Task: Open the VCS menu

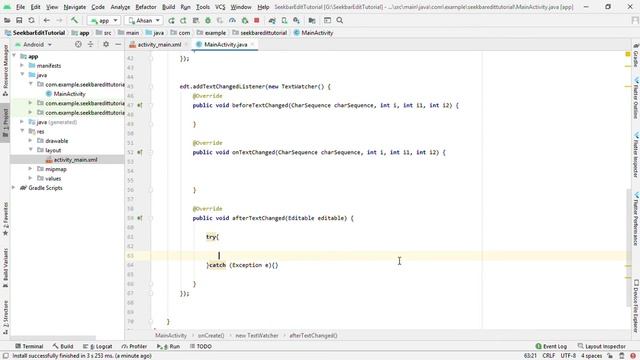Action: click(x=220, y=7)
